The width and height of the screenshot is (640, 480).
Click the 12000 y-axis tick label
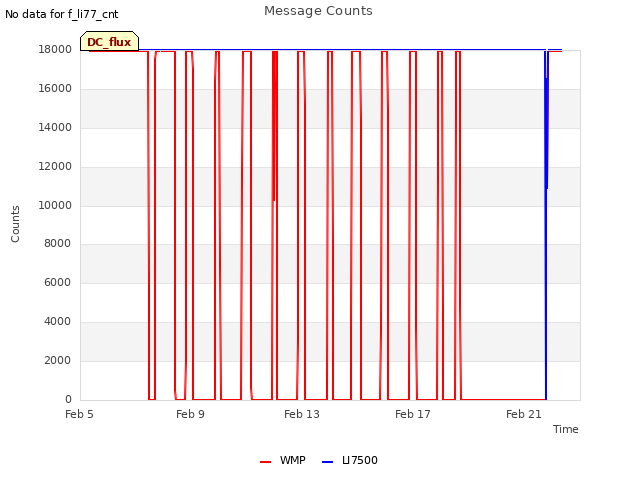point(55,167)
